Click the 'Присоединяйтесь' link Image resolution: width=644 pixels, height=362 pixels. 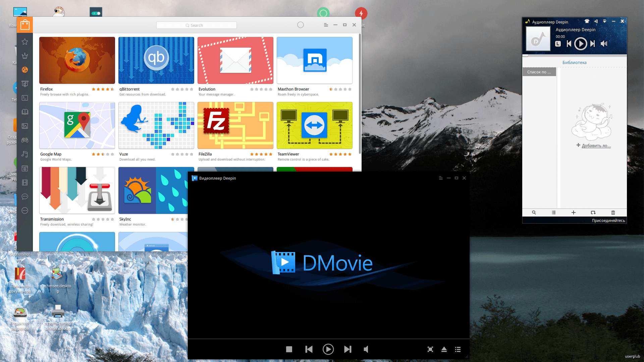pos(608,221)
